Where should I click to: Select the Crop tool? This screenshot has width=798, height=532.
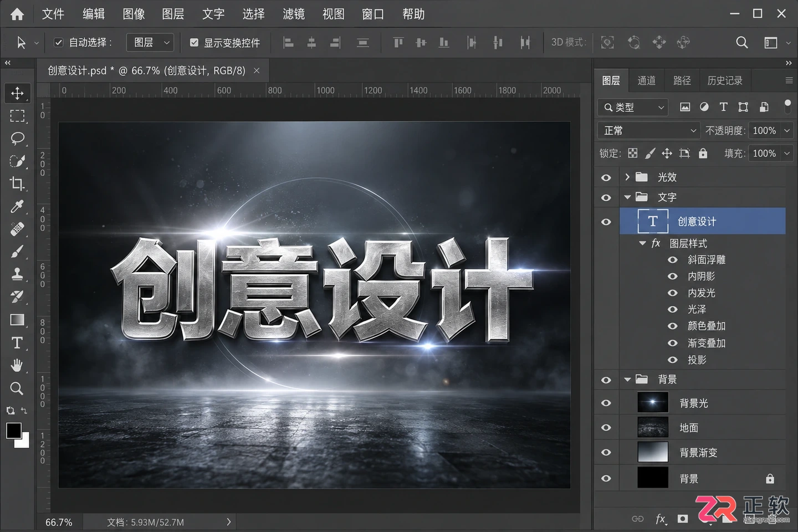(17, 183)
